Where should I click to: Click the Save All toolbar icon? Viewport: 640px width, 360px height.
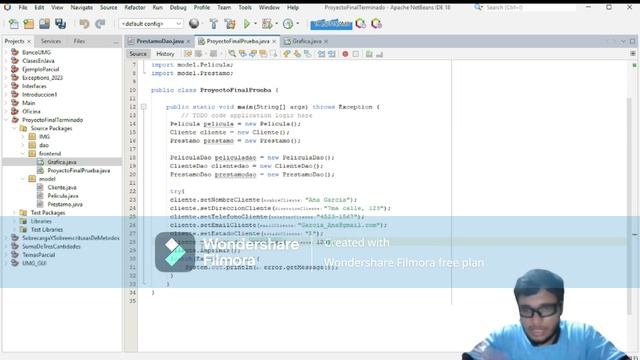pos(60,24)
